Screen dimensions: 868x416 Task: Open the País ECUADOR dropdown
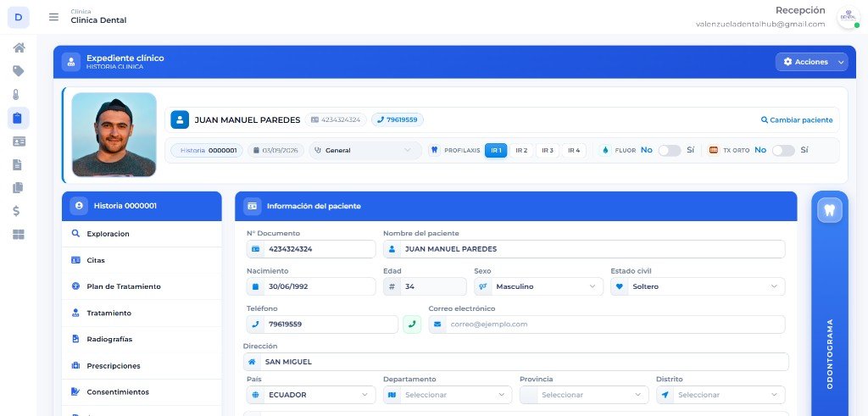309,395
